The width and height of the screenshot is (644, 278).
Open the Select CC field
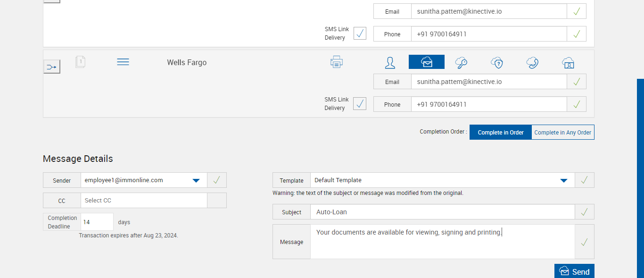144,201
